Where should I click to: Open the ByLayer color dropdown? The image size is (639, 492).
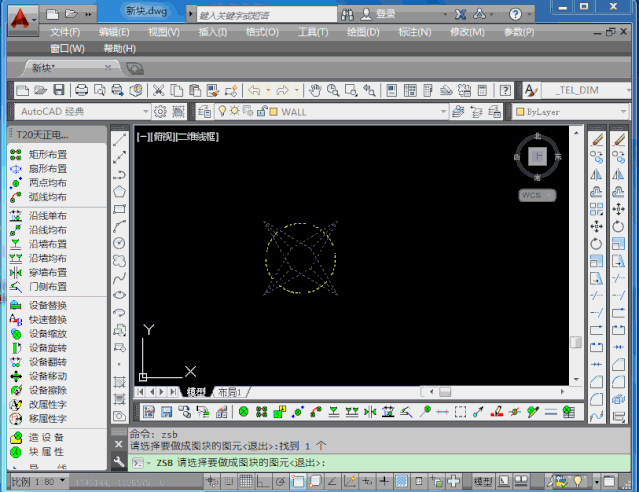tap(623, 111)
